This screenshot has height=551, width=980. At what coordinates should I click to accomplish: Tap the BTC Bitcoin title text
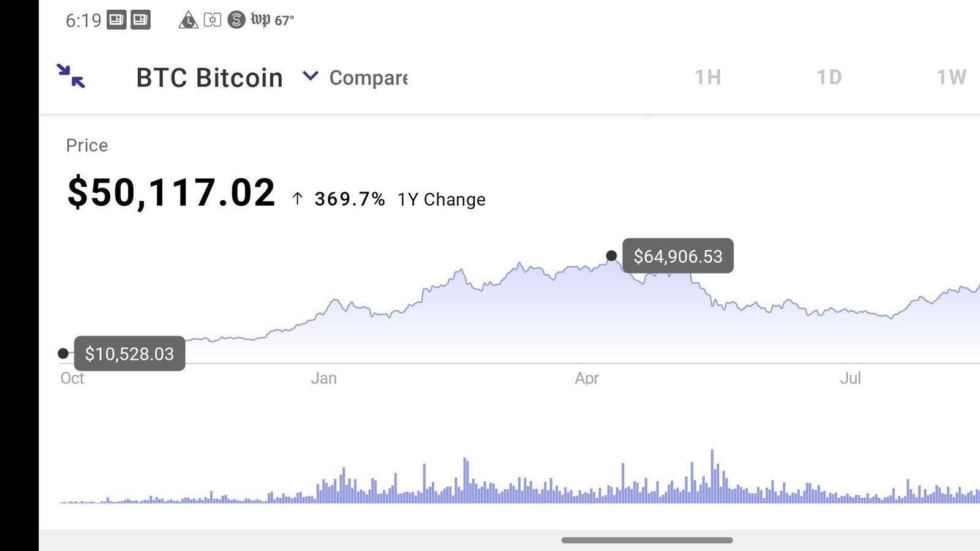(x=209, y=77)
